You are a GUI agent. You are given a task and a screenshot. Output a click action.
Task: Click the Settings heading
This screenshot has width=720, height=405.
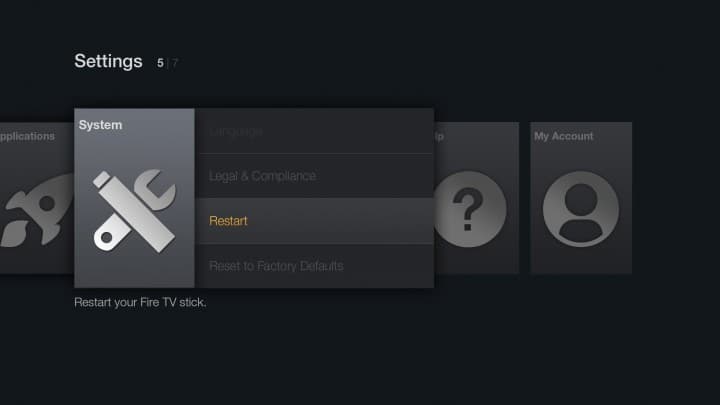pyautogui.click(x=108, y=62)
